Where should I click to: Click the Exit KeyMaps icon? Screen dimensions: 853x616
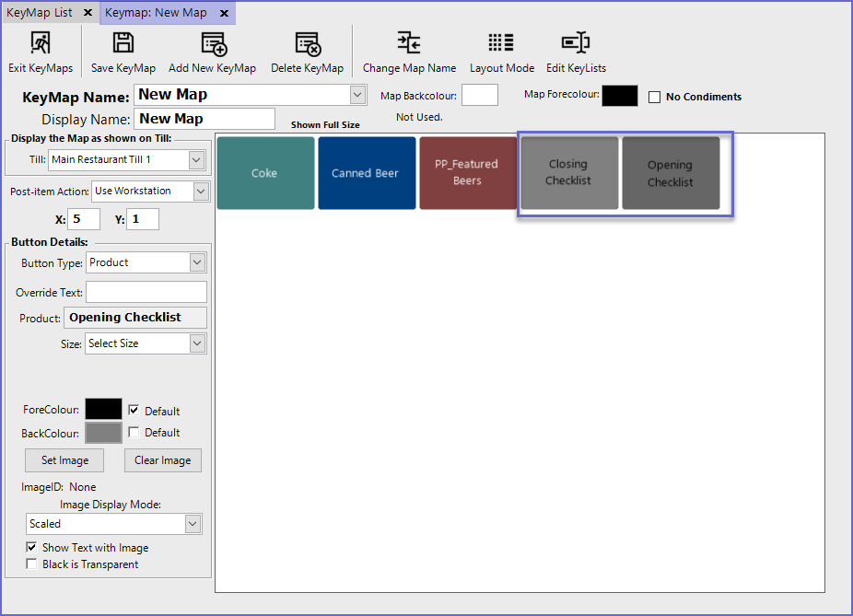(41, 43)
